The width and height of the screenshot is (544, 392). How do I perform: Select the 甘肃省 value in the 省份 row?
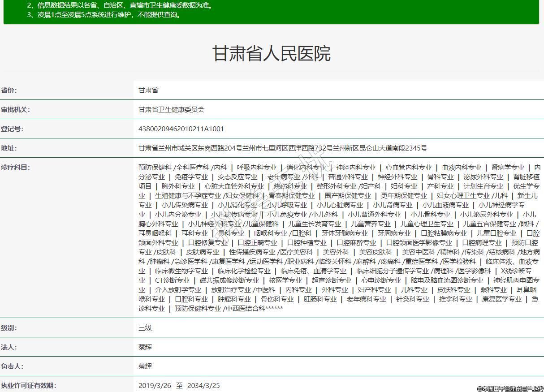[x=148, y=90]
